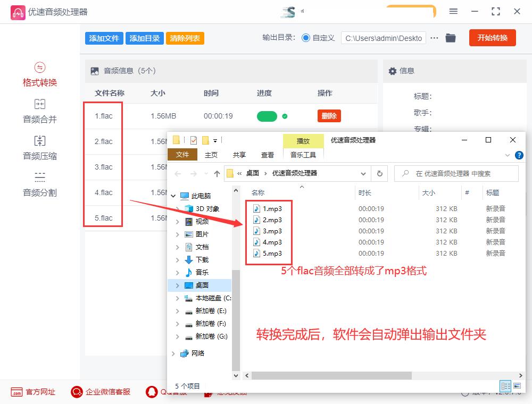Click the progress bar of 1.flac

267,115
